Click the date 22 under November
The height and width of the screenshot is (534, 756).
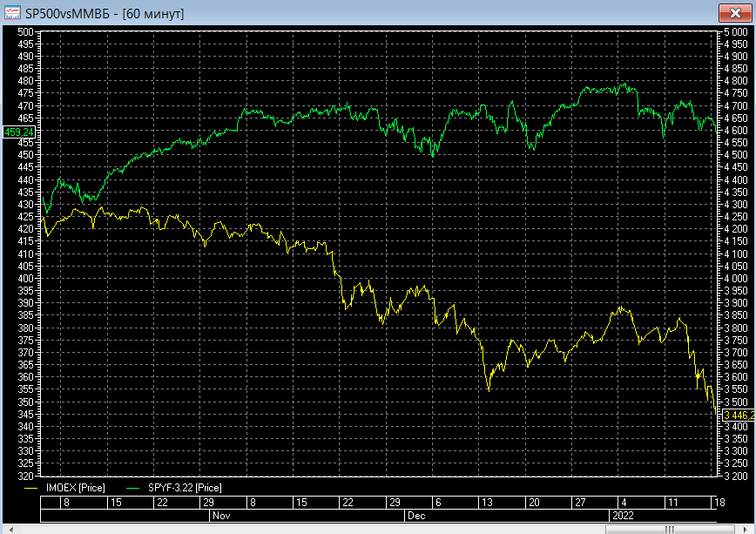click(348, 502)
